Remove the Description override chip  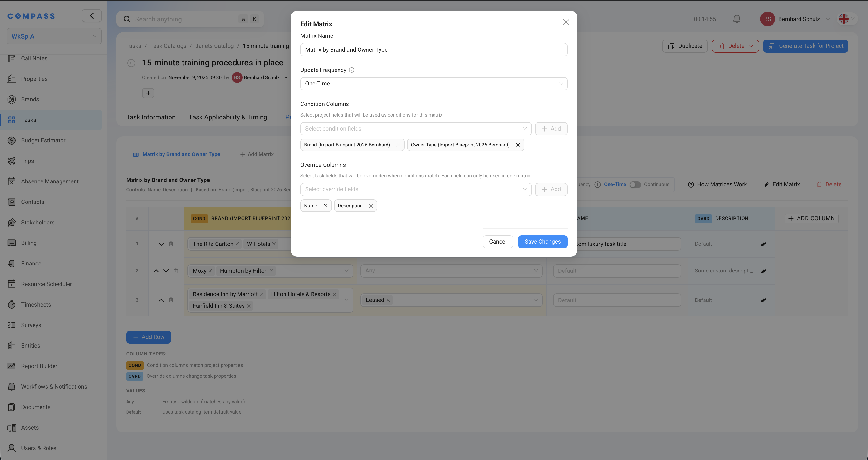371,206
